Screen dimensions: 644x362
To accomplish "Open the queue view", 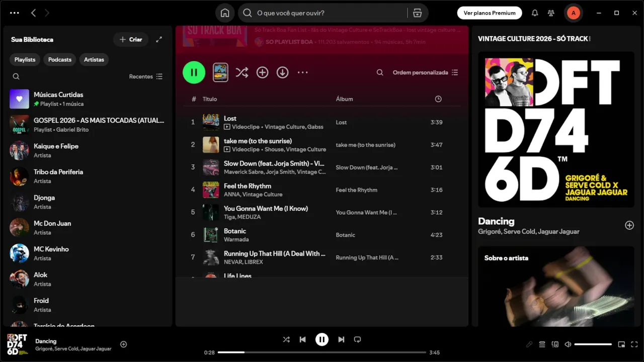I will pos(542,344).
